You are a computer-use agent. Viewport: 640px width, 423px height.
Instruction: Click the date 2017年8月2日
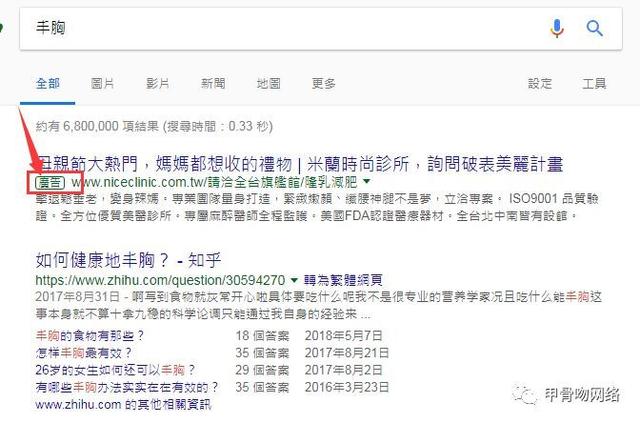coord(343,370)
